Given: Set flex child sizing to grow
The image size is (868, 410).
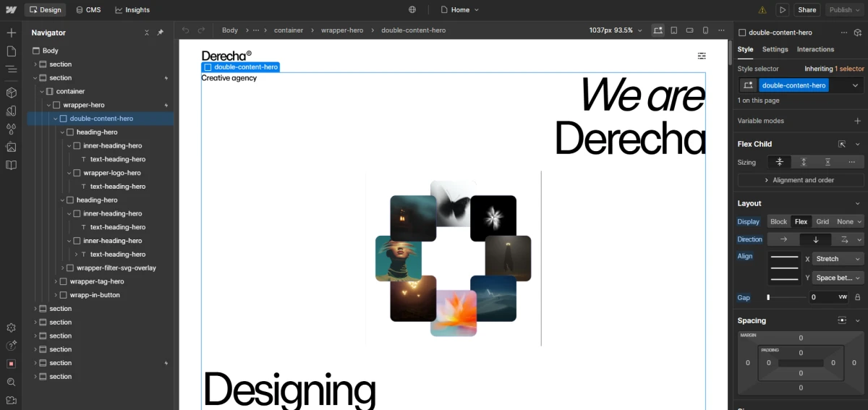Looking at the screenshot, I should click(x=804, y=162).
